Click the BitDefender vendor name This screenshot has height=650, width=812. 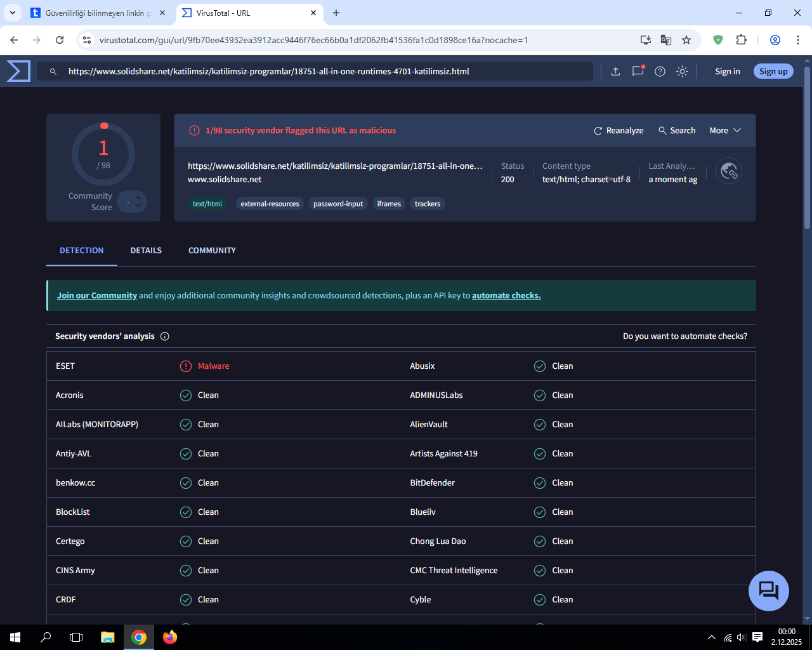tap(433, 483)
